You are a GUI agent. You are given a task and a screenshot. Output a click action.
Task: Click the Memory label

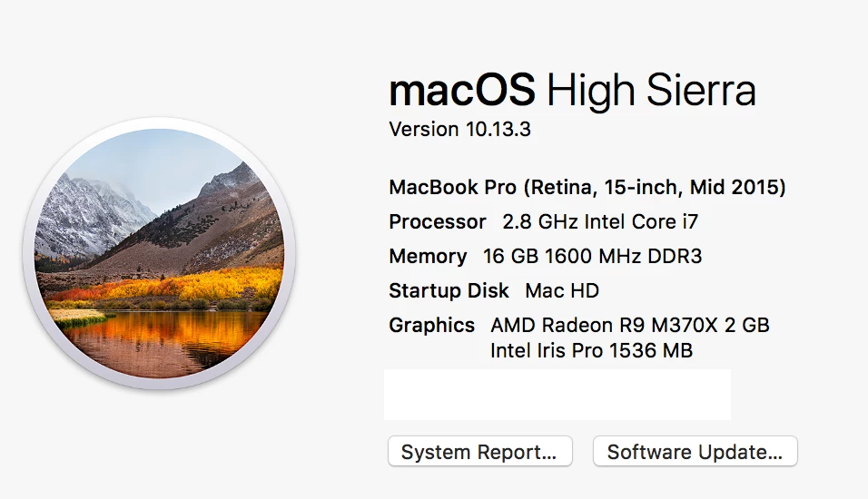(x=428, y=257)
